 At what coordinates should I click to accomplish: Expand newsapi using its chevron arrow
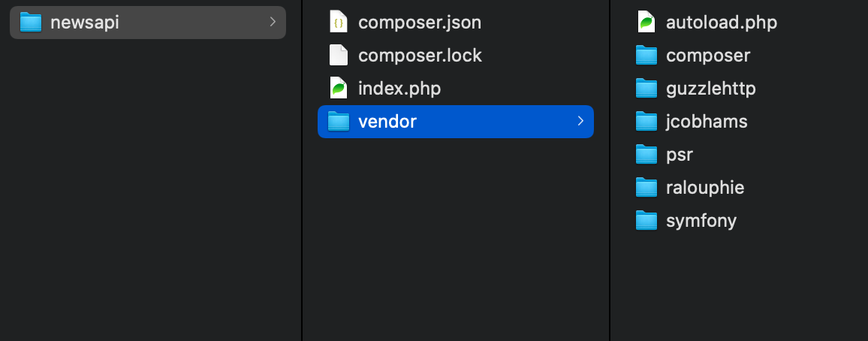273,22
